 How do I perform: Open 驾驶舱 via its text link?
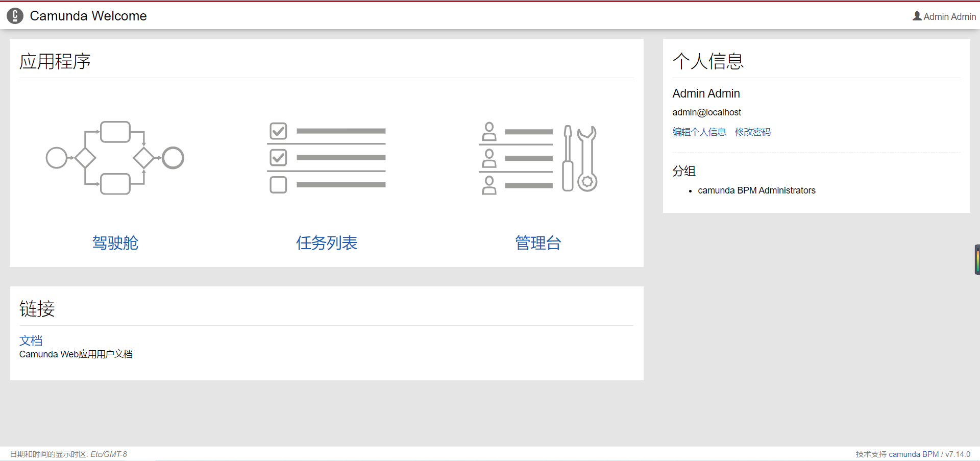pyautogui.click(x=115, y=243)
